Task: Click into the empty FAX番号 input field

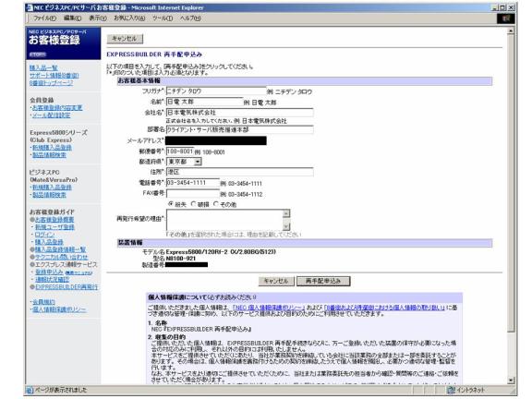Action: pyautogui.click(x=193, y=193)
